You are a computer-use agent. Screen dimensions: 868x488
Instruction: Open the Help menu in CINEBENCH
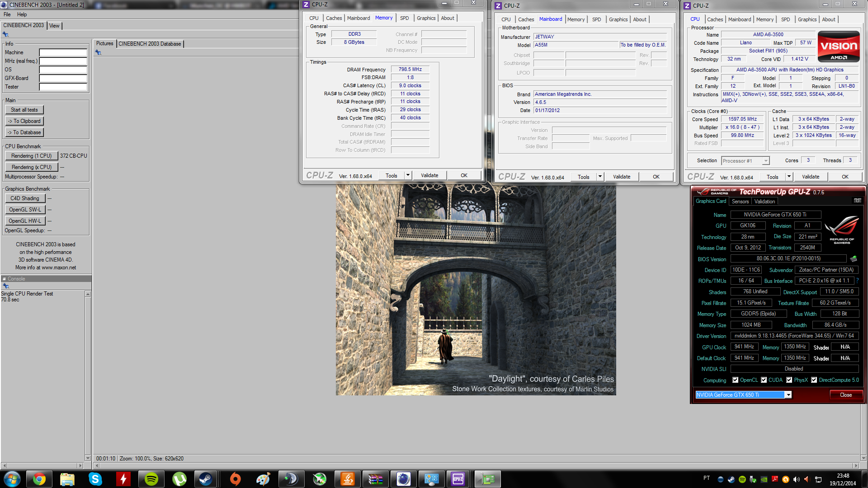tap(22, 14)
